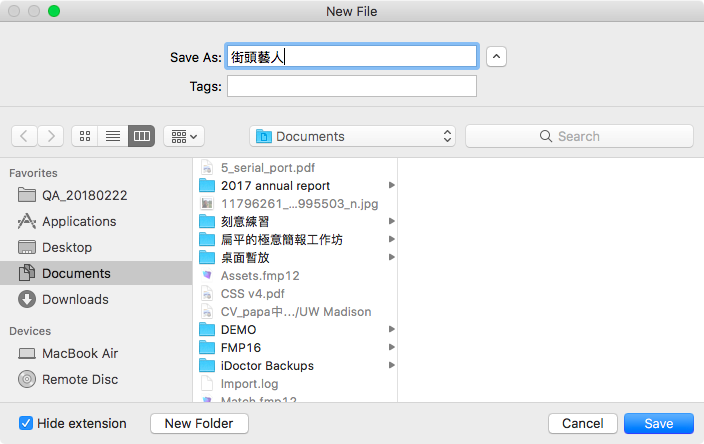This screenshot has width=704, height=444.
Task: Open the item arrangement dropdown
Action: click(x=184, y=136)
